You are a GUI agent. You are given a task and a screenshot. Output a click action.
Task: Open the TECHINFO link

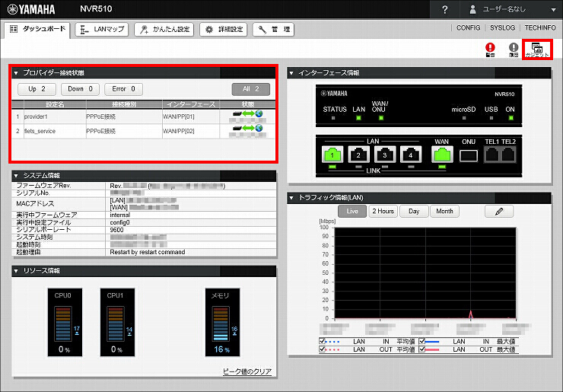coord(540,27)
